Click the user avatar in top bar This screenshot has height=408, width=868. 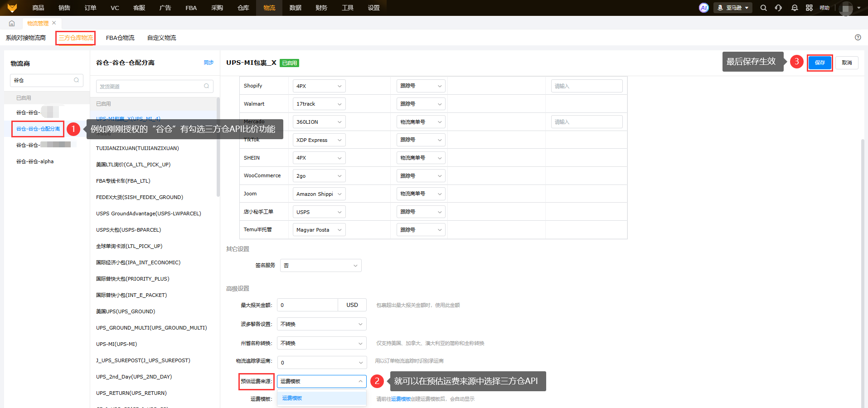(x=846, y=8)
